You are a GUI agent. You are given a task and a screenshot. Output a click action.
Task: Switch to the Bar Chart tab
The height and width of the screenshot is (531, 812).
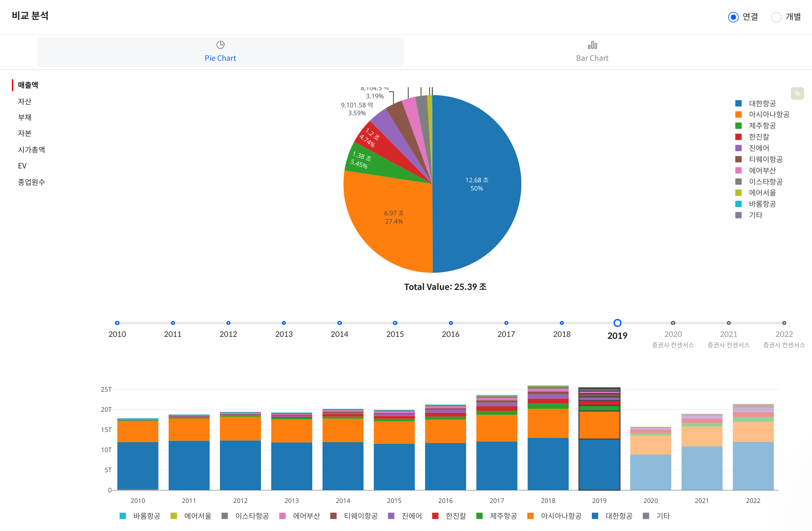pos(592,52)
